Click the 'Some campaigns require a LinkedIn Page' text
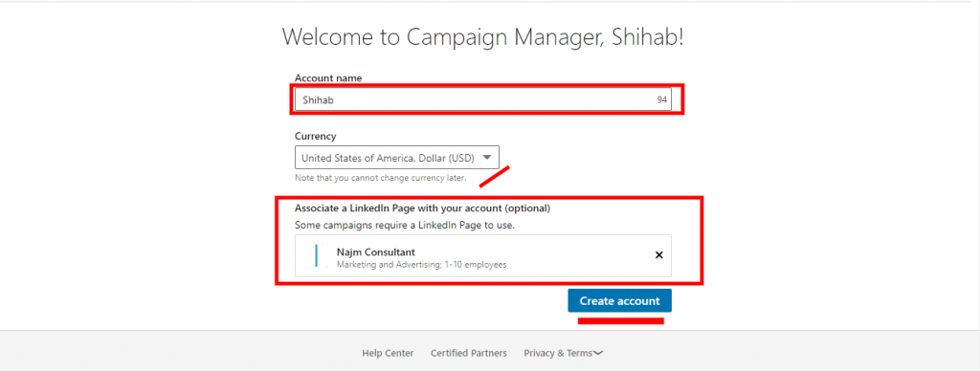The width and height of the screenshot is (980, 371). pos(405,225)
